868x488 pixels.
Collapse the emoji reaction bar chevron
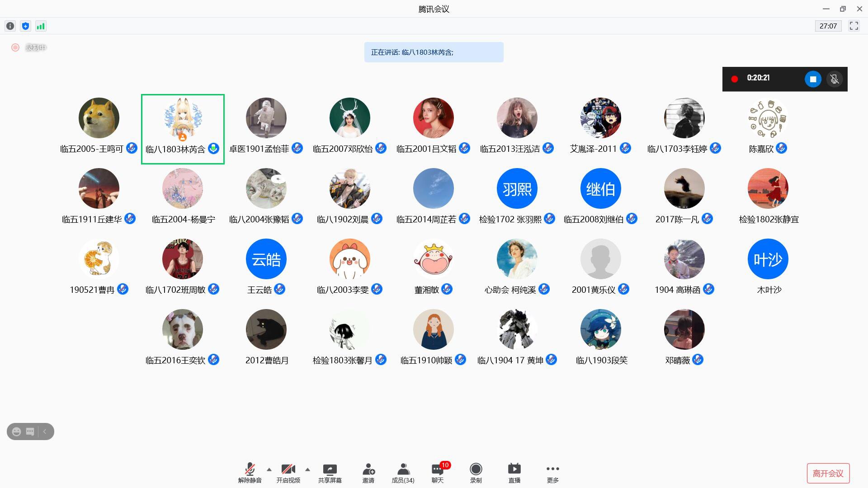pos(45,432)
